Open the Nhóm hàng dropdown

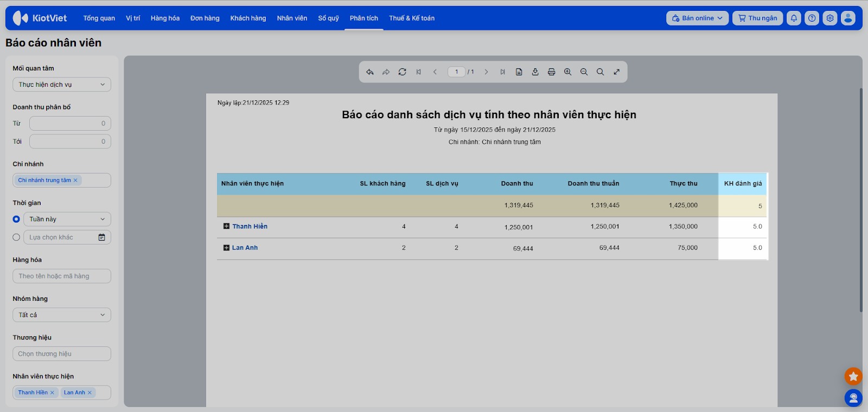click(62, 315)
